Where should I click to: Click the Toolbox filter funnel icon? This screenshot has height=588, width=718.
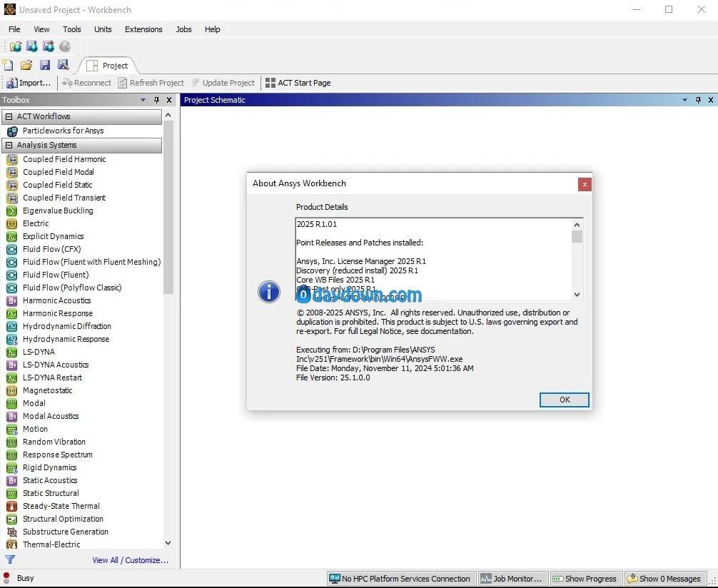[x=10, y=559]
